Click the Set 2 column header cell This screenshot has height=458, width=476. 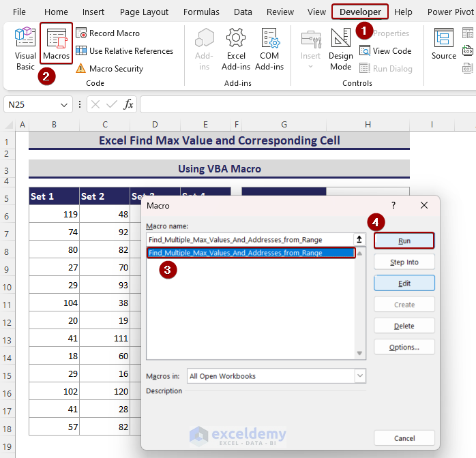(104, 196)
